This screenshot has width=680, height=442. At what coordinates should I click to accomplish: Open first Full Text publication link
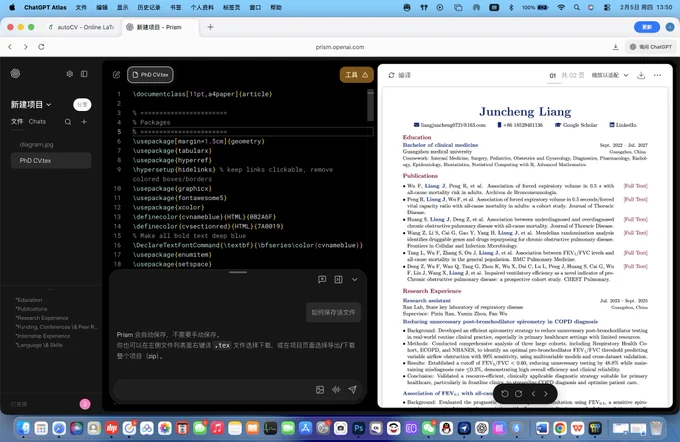pos(635,186)
